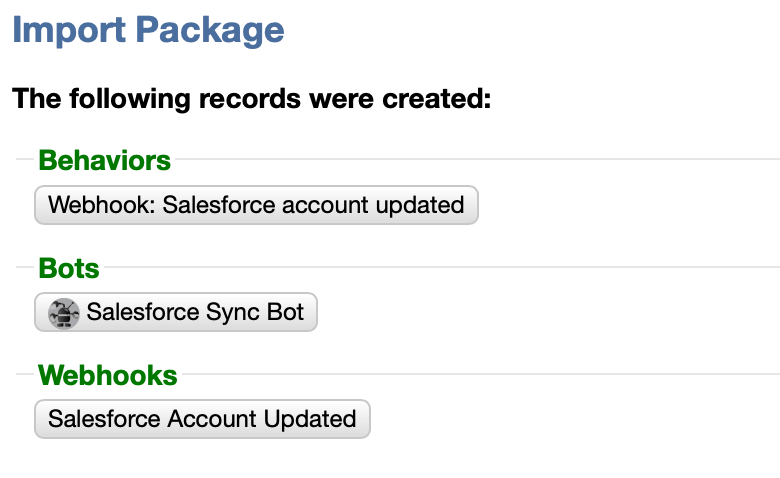The image size is (780, 478).
Task: Click the 'following records were created' subheading
Action: tap(252, 98)
